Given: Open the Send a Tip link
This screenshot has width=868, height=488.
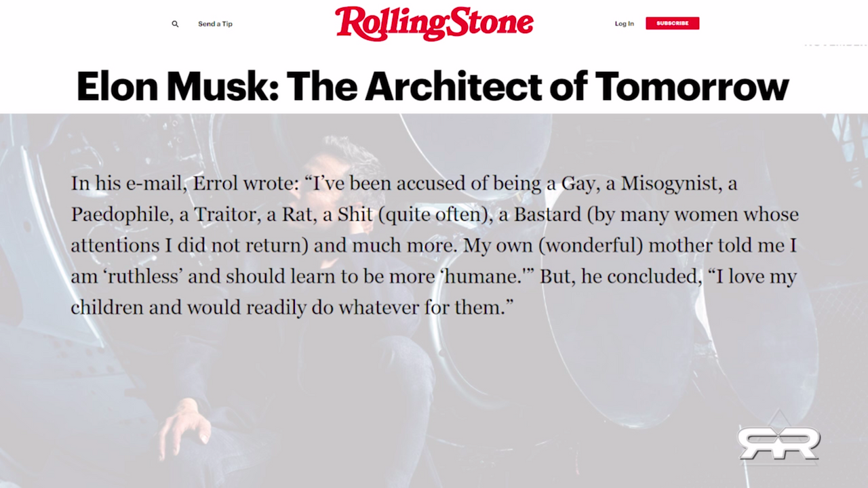Looking at the screenshot, I should (215, 24).
